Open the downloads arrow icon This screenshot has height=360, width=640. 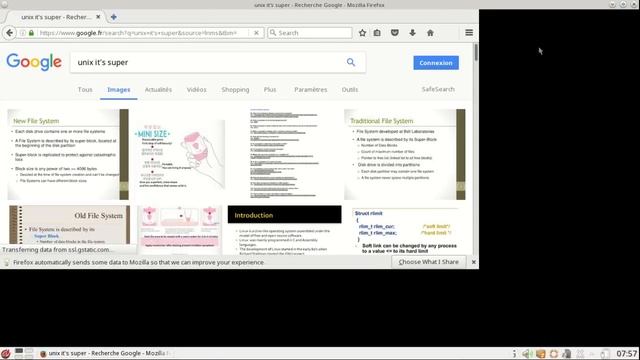(x=413, y=33)
